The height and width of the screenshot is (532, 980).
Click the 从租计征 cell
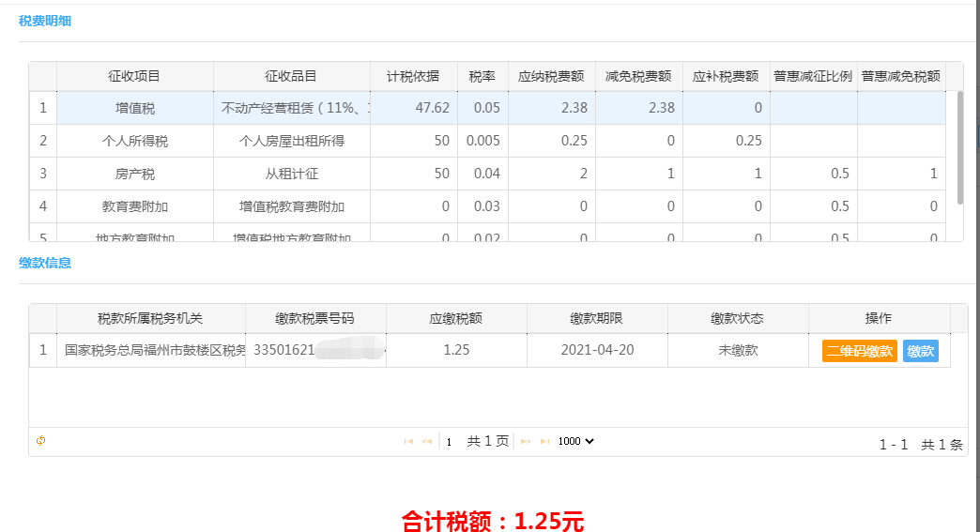coord(291,174)
